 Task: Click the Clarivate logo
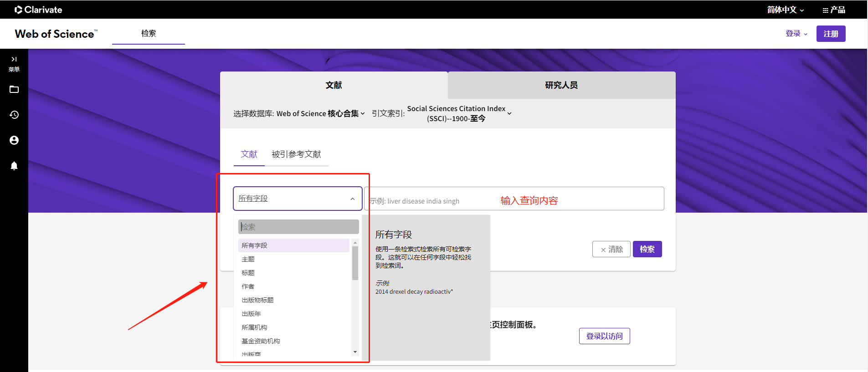coord(38,10)
